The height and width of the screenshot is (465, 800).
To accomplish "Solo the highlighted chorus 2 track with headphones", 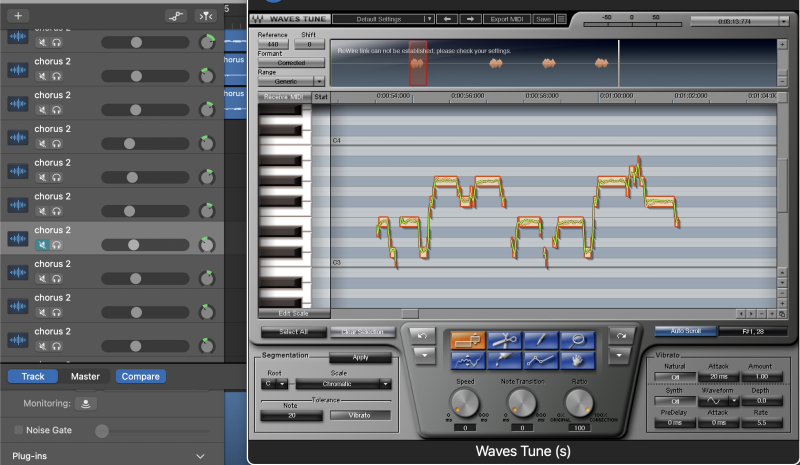I will point(57,245).
